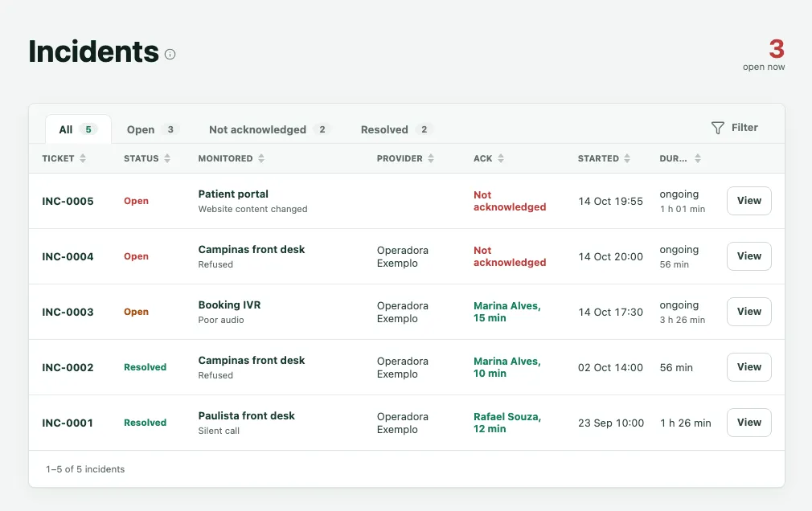This screenshot has width=812, height=511.
Task: Click start time 23 Sep 10:00
Action: 611,423
